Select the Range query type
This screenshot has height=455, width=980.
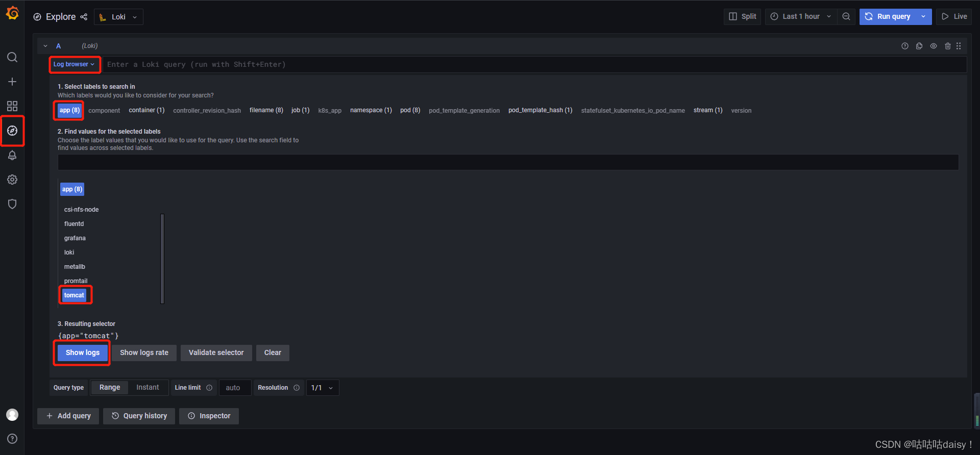[110, 388]
